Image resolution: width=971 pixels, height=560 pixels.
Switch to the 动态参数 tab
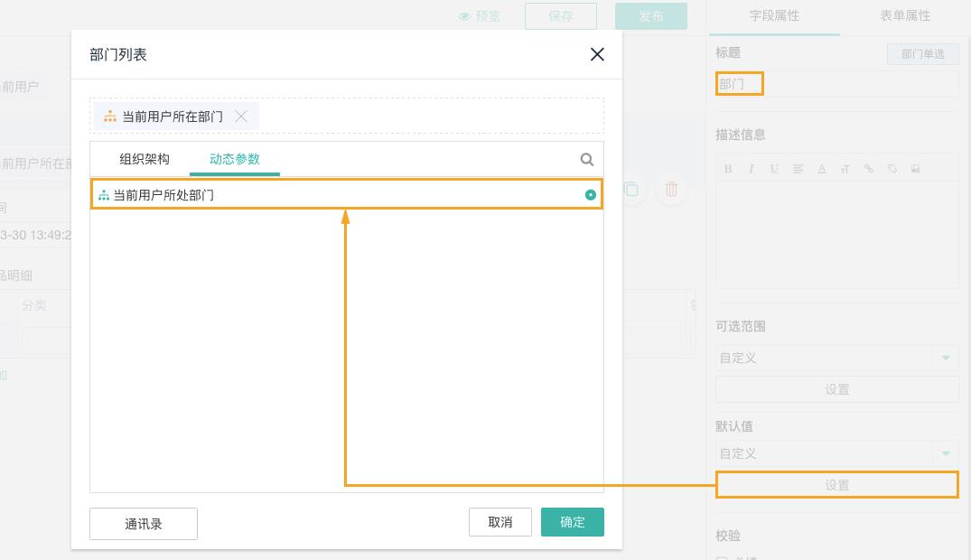235,159
